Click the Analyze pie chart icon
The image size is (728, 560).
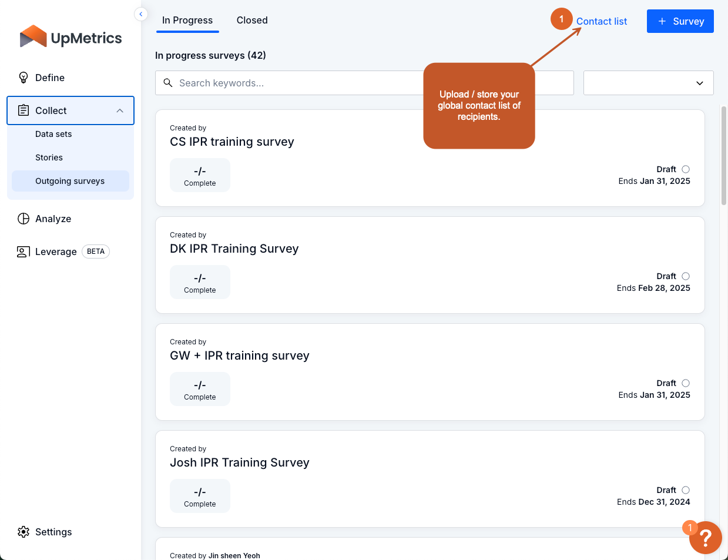(24, 219)
